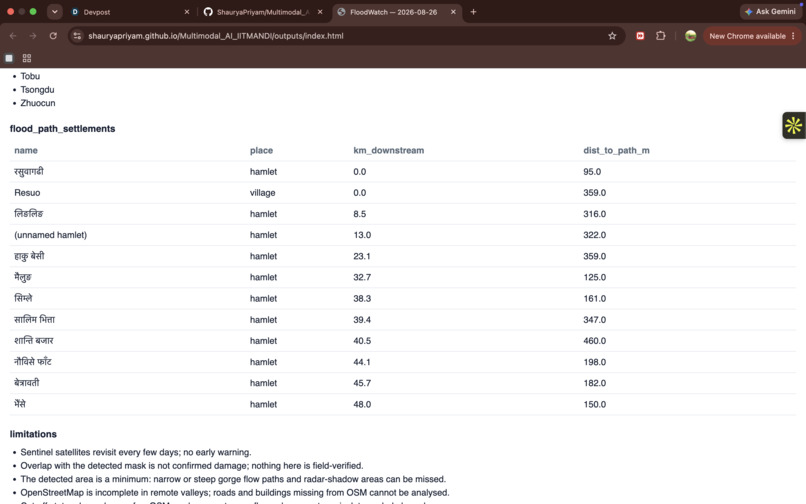Click the name column header
Screen dimensions: 806x504
pyautogui.click(x=26, y=150)
